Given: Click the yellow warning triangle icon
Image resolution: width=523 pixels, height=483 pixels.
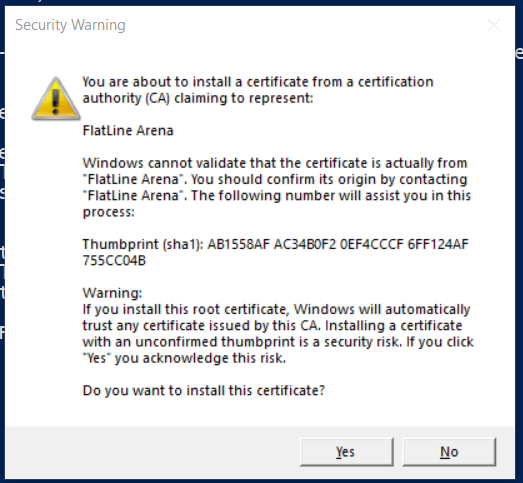Looking at the screenshot, I should [x=56, y=99].
